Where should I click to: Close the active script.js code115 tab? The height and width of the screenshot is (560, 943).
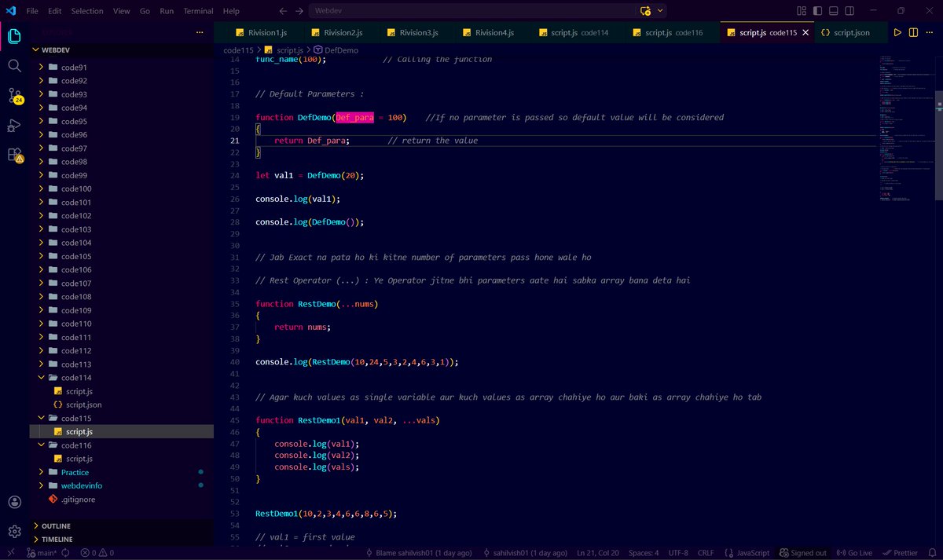click(805, 33)
